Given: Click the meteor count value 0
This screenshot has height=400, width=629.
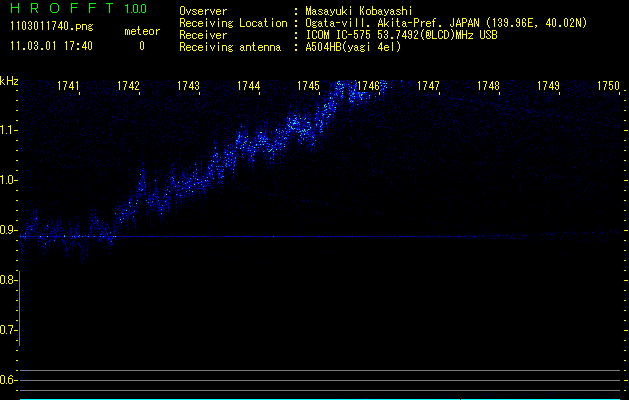Looking at the screenshot, I should coord(141,46).
